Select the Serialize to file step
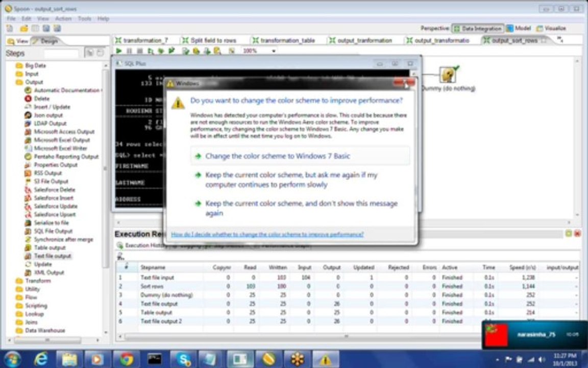The height and width of the screenshot is (368, 588). (x=51, y=223)
